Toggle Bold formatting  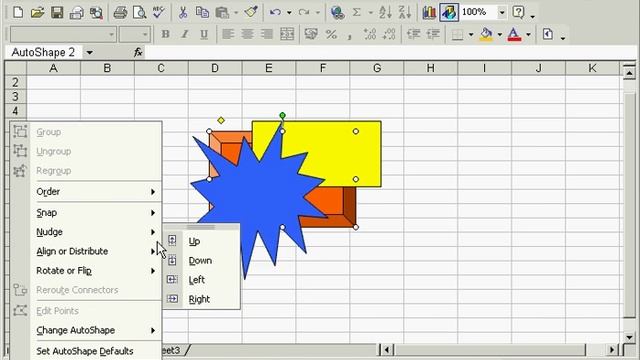(165, 34)
